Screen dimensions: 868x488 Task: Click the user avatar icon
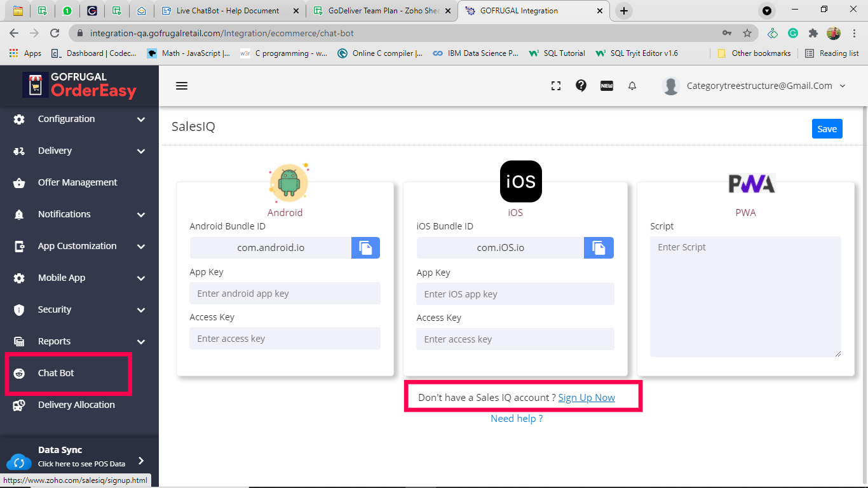point(671,86)
